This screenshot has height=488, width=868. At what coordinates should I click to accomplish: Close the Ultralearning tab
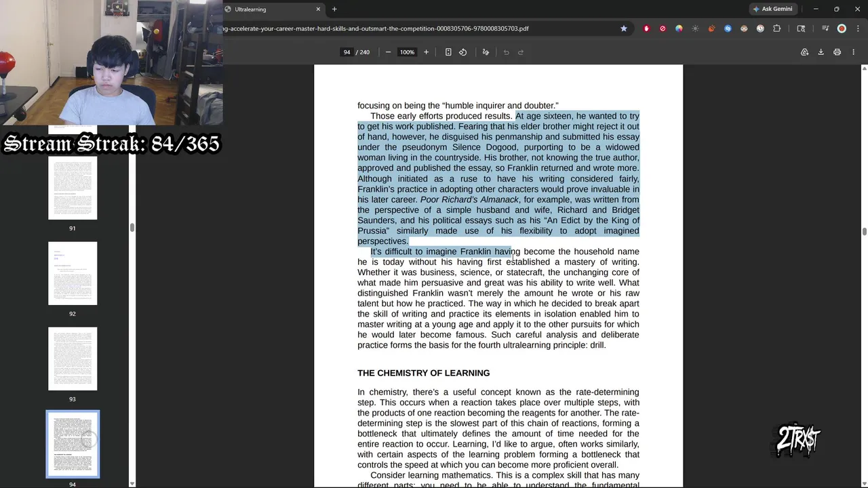coord(318,9)
